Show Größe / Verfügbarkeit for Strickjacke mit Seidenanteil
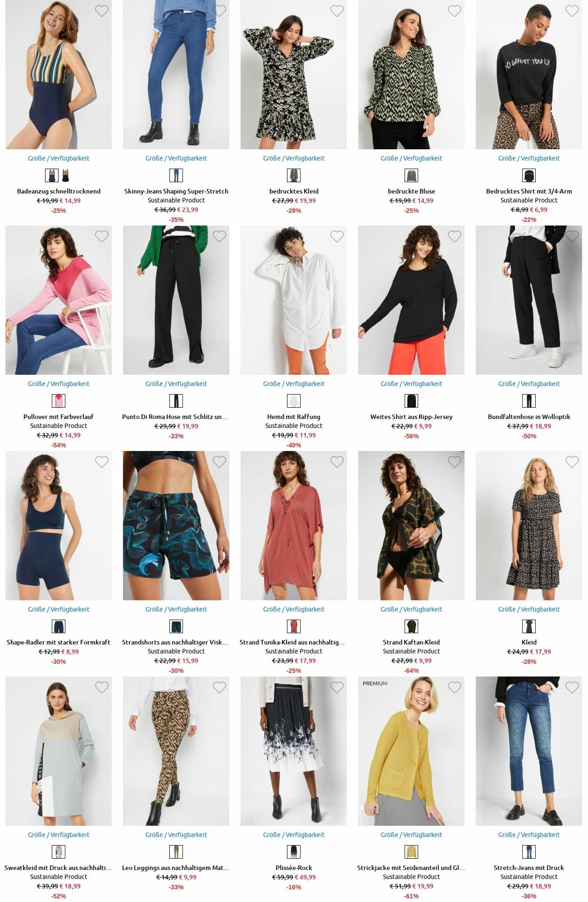The width and height of the screenshot is (588, 902). click(411, 835)
